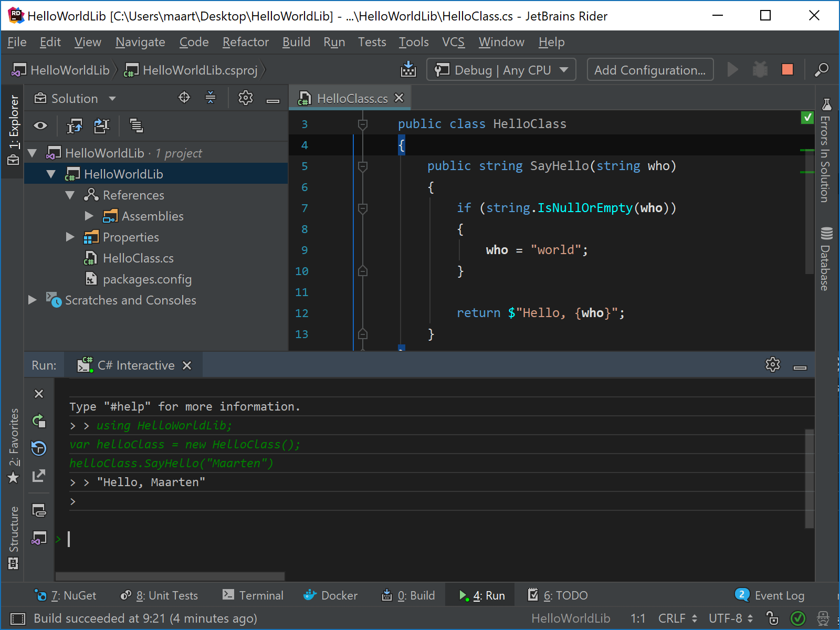This screenshot has width=840, height=630.
Task: Open Run panel settings gear
Action: click(773, 364)
